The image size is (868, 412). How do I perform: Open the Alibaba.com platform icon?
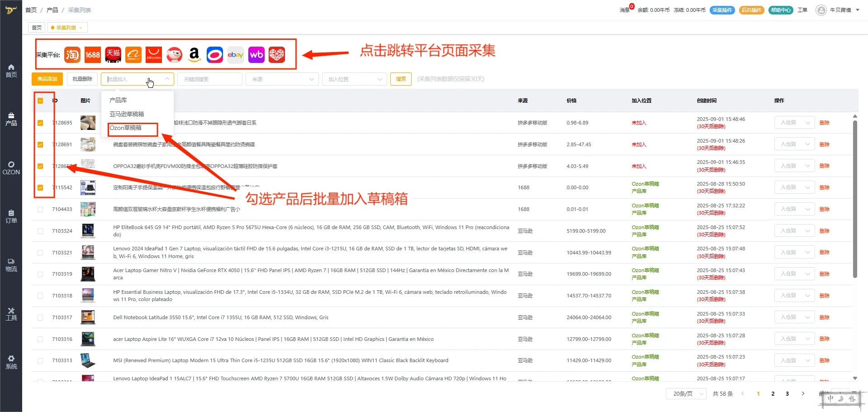133,55
